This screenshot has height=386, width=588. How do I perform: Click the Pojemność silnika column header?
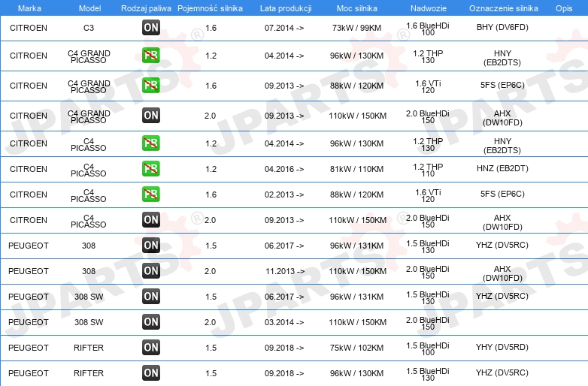pos(210,8)
